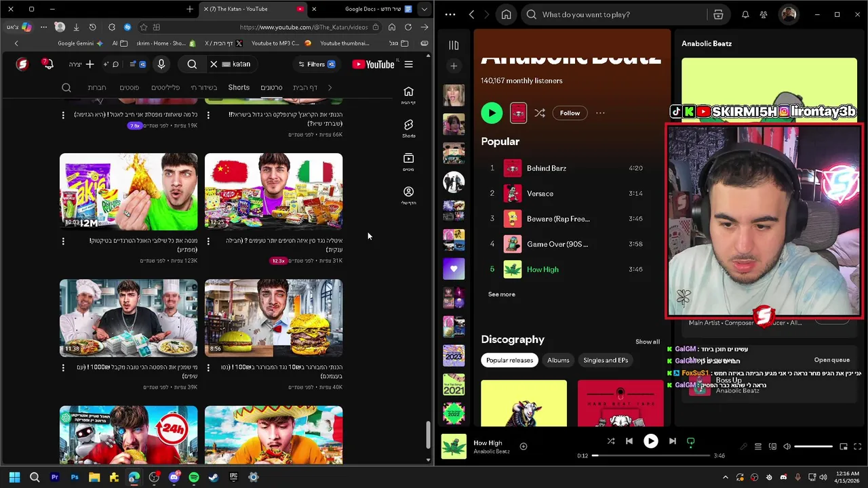Follow Anabolic Beatz artist
This screenshot has width=868, height=488.
click(570, 113)
